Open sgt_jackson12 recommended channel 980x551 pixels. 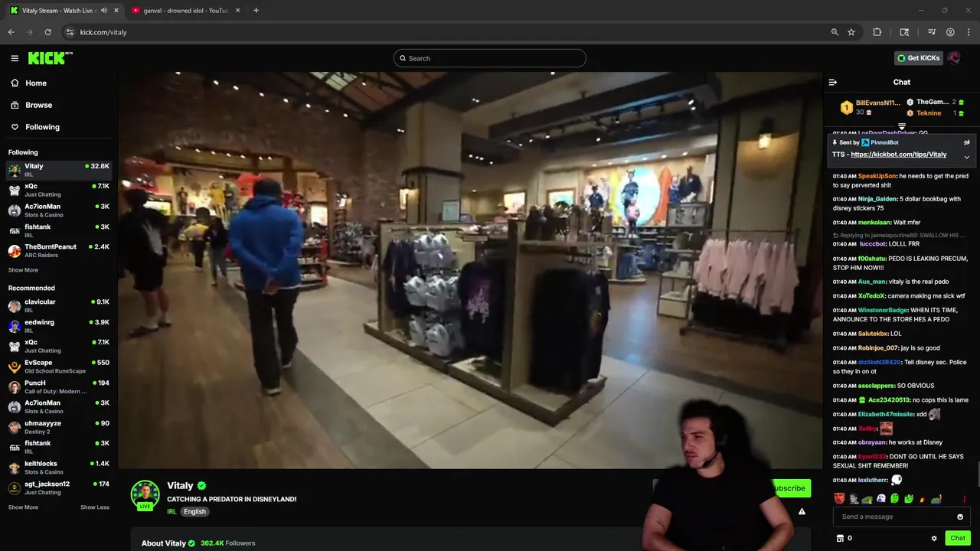[x=59, y=487]
